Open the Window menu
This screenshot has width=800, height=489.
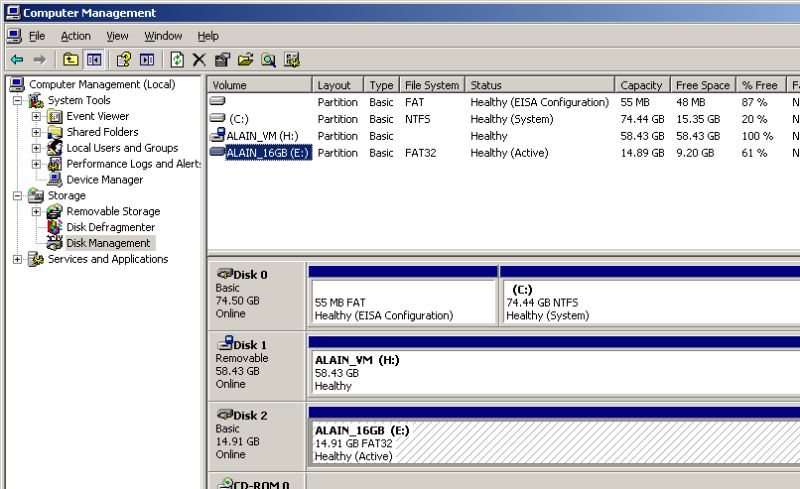(163, 36)
